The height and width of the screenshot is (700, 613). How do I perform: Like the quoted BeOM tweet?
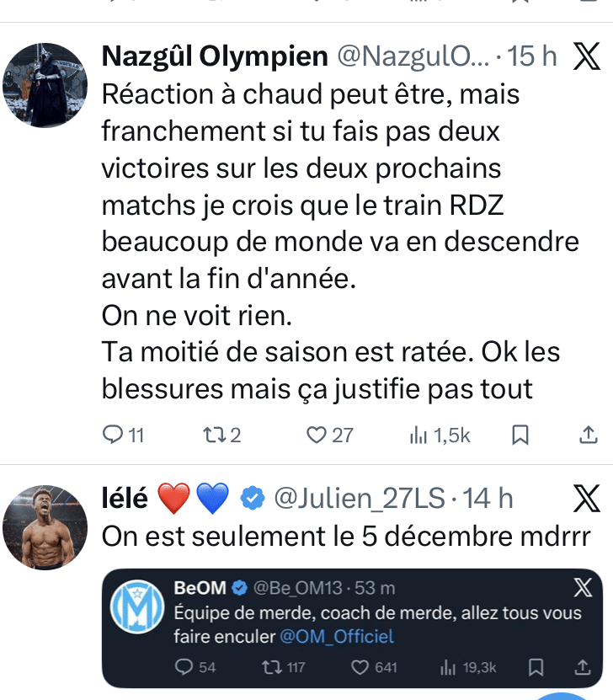[361, 667]
